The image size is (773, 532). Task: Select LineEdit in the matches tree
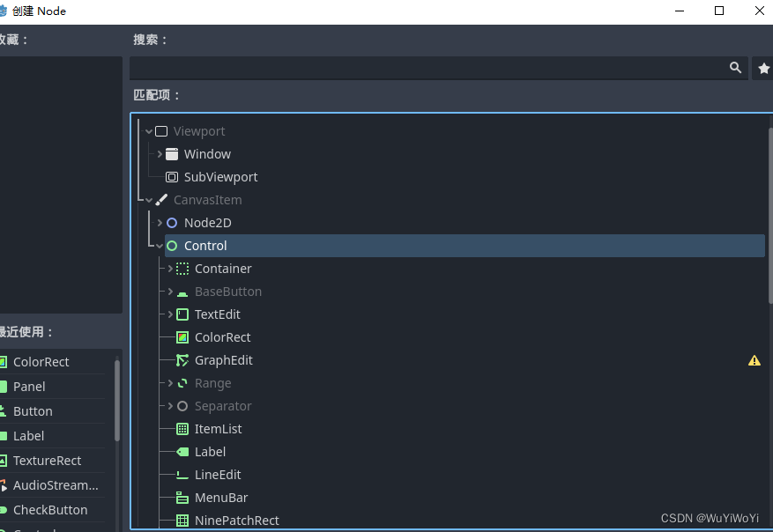218,475
